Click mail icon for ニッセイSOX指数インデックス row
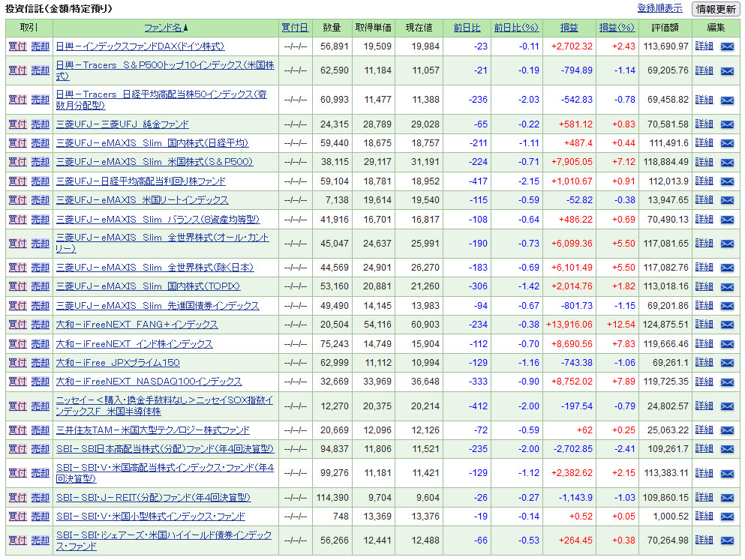 click(727, 406)
